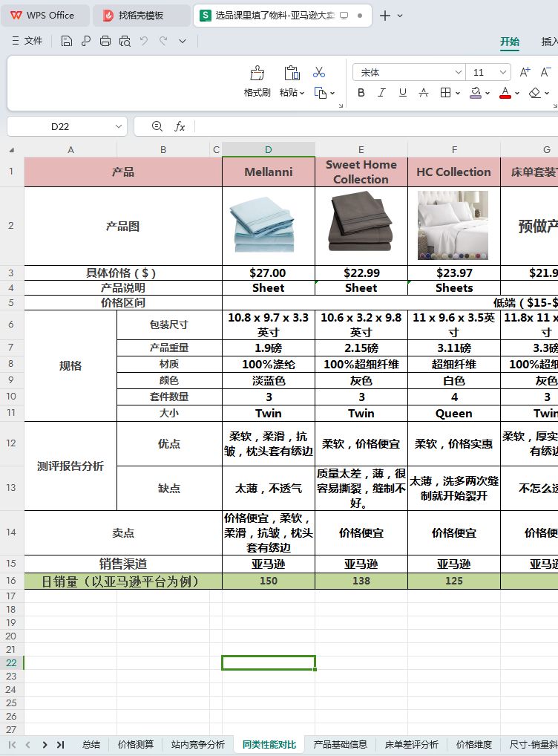Click the Cut scissors icon
The height and width of the screenshot is (756, 558).
tap(319, 72)
